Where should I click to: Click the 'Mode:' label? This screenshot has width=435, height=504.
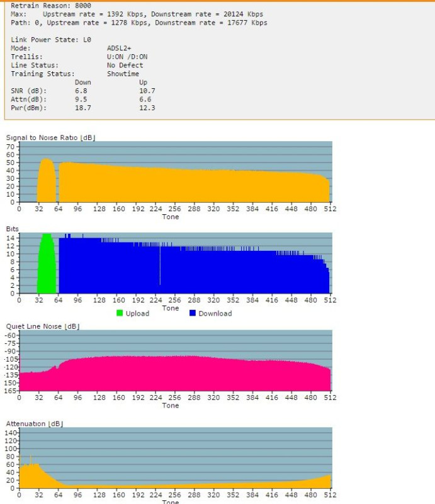click(21, 49)
